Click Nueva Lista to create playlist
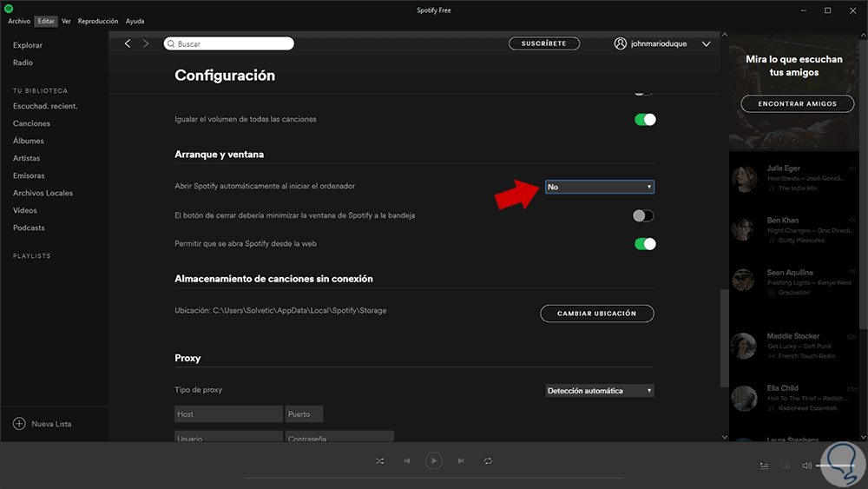The width and height of the screenshot is (868, 489). 51,424
